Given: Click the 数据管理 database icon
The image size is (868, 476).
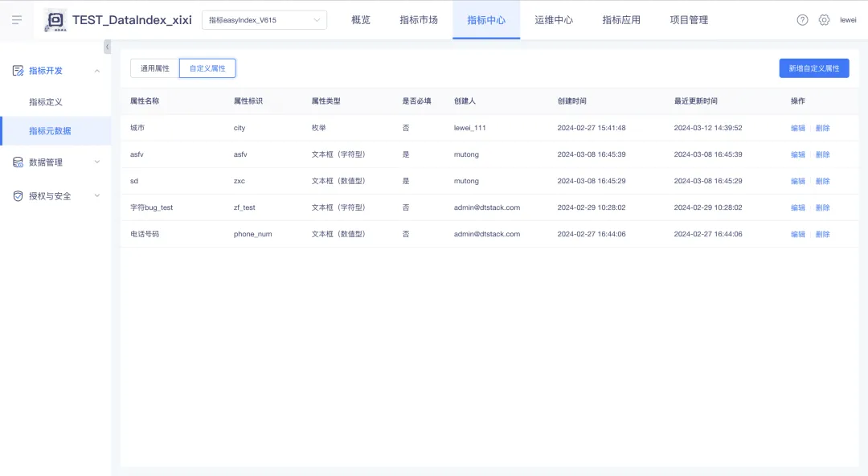Looking at the screenshot, I should 18,162.
